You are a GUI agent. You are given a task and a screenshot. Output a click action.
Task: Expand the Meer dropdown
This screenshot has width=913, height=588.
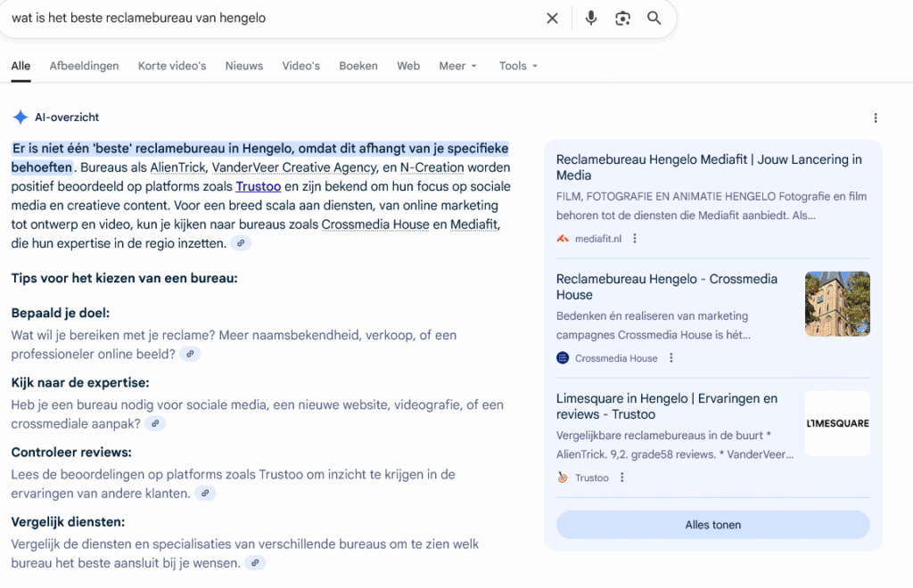[457, 66]
